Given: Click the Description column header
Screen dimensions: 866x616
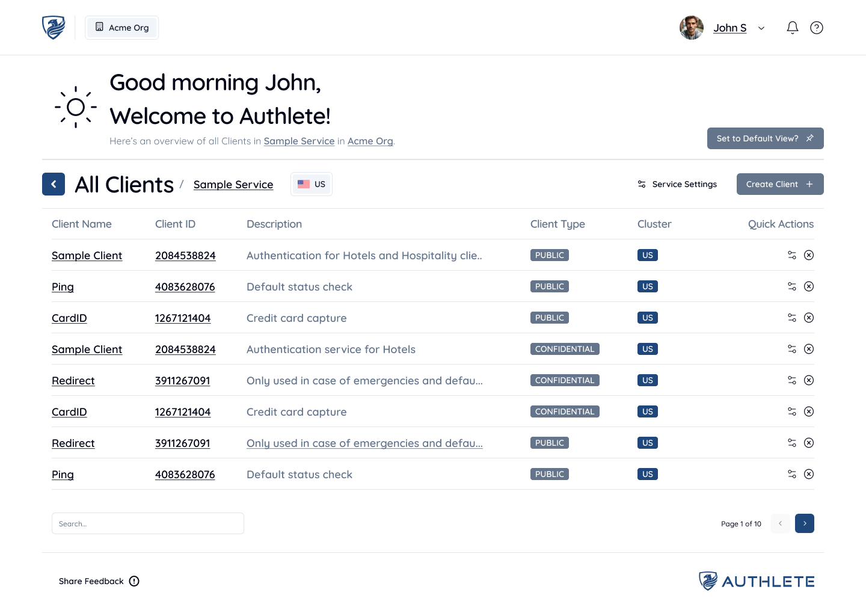Looking at the screenshot, I should pyautogui.click(x=274, y=224).
